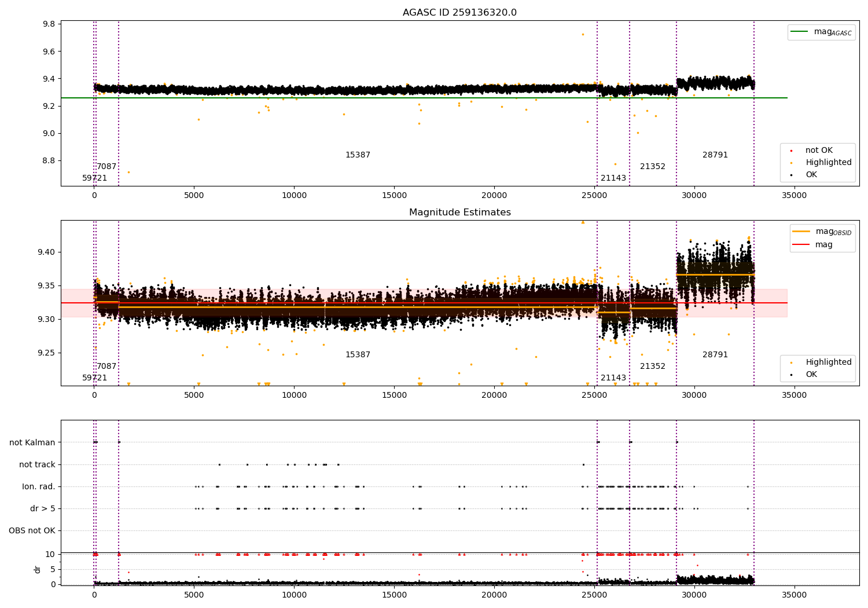Click obsid label 15387 in Magnitude Estimates plot
The image size is (868, 608).
pos(358,355)
